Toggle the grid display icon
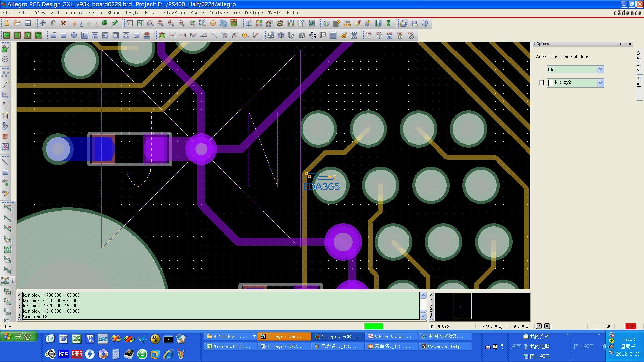This screenshot has width=644, height=362. coord(249,23)
